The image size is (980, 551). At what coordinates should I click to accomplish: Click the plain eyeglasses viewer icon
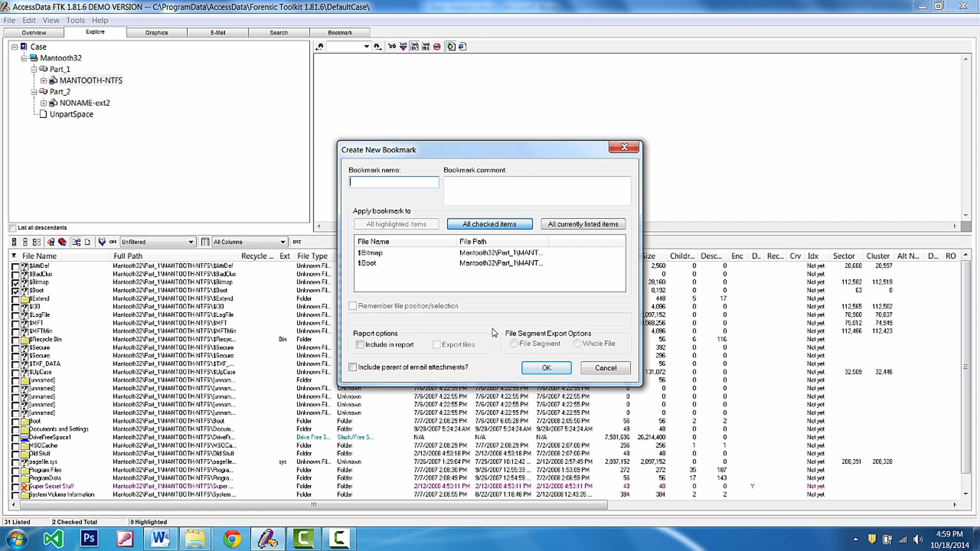pyautogui.click(x=392, y=47)
